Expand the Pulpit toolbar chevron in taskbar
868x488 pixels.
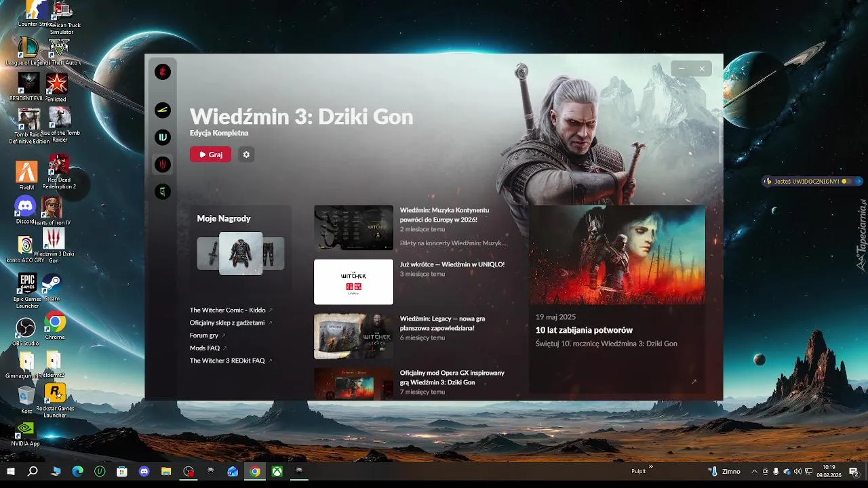[x=651, y=466]
